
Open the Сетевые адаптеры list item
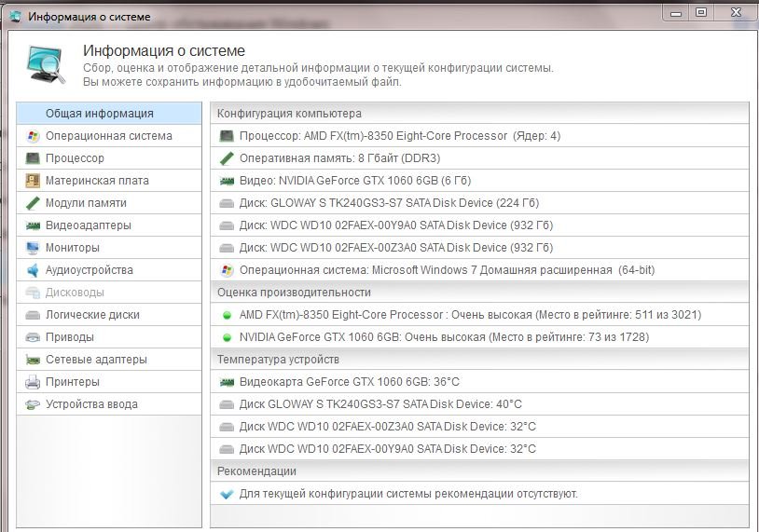109,360
